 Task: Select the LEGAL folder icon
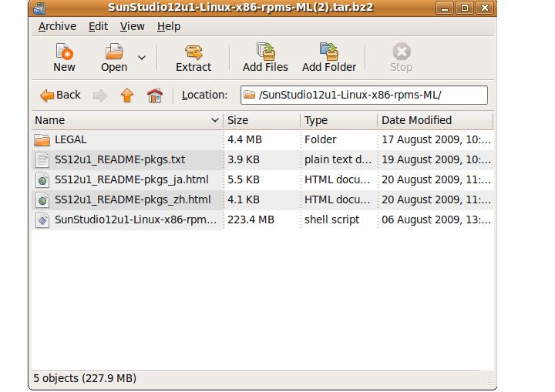[x=42, y=139]
